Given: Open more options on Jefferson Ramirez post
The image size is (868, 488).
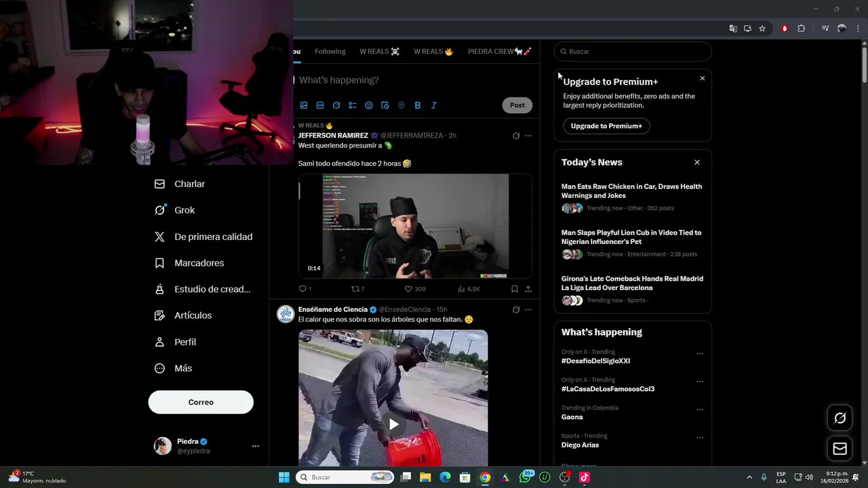Looking at the screenshot, I should (x=528, y=136).
